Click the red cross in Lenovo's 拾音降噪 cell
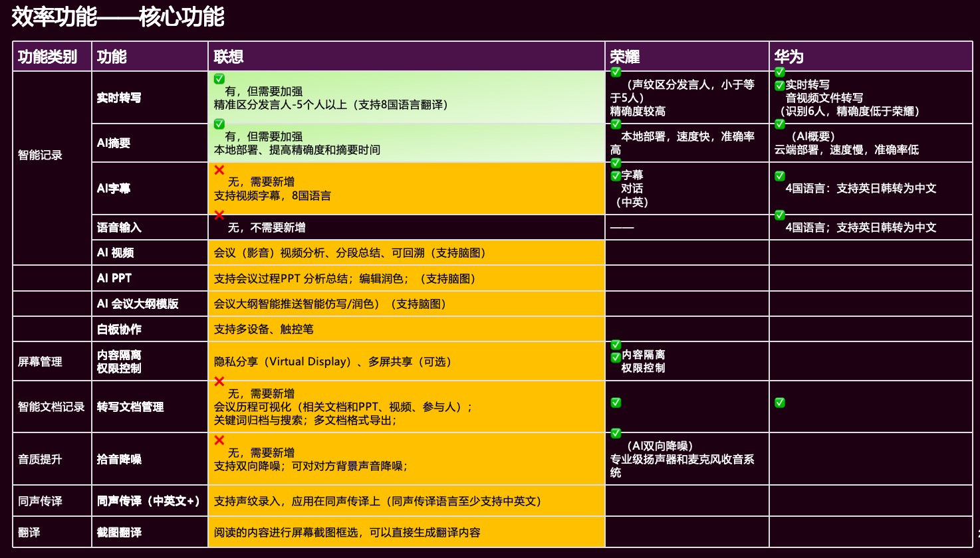The width and height of the screenshot is (980, 558). [x=219, y=440]
